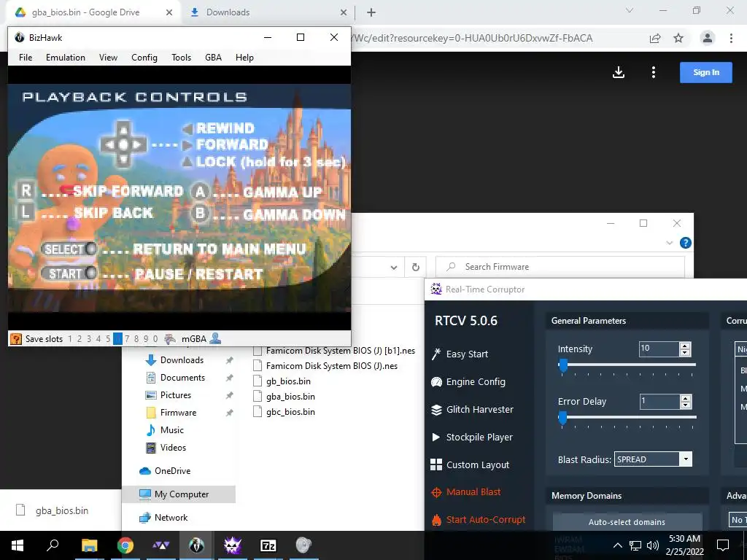747x560 pixels.
Task: Open the Help menu in BizHawk
Action: pos(244,58)
